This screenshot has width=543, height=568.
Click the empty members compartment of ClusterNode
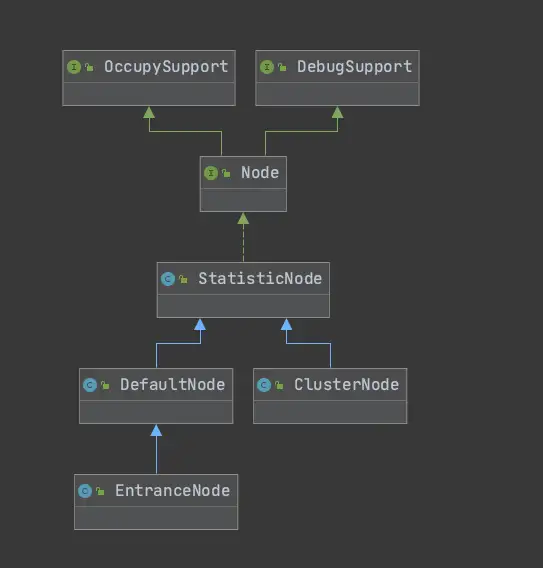point(330,412)
